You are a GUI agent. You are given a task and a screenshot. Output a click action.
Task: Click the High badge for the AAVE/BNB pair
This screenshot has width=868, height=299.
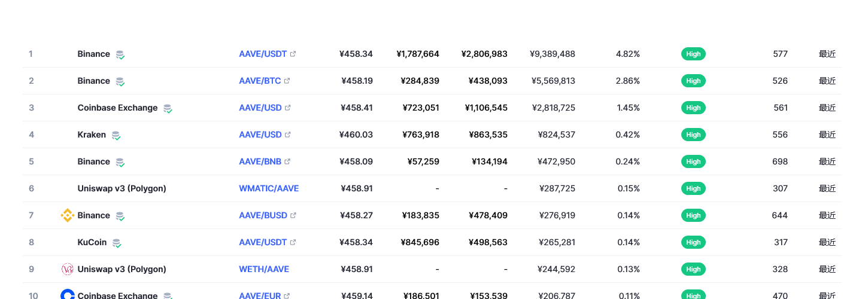[693, 161]
